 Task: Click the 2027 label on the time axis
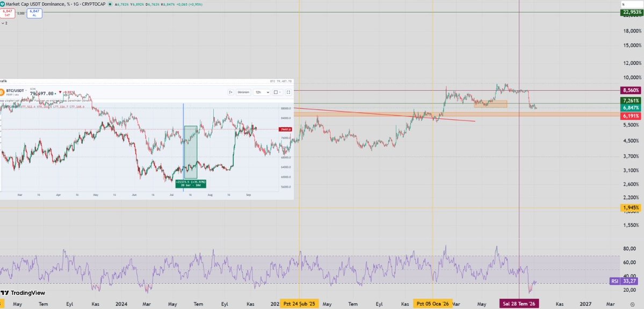[x=585, y=304]
